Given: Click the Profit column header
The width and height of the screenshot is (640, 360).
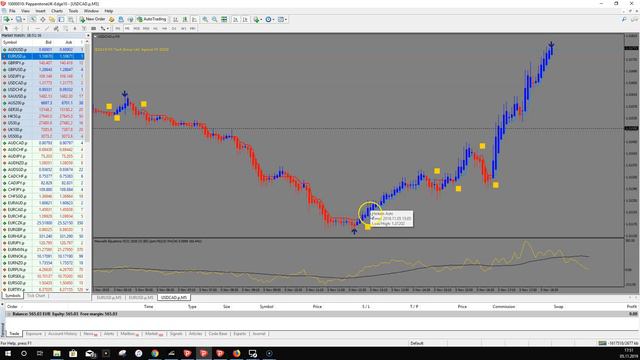Looking at the screenshot, I should 631,306.
